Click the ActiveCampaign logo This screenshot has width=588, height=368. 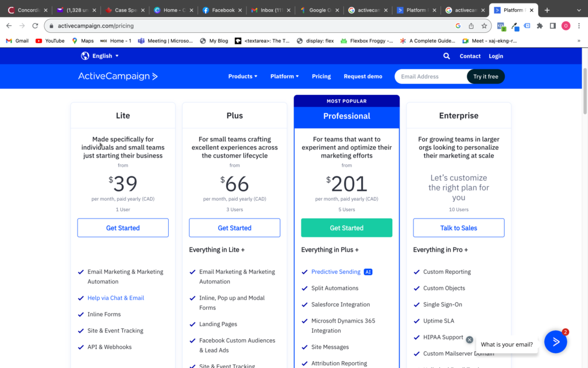point(118,76)
